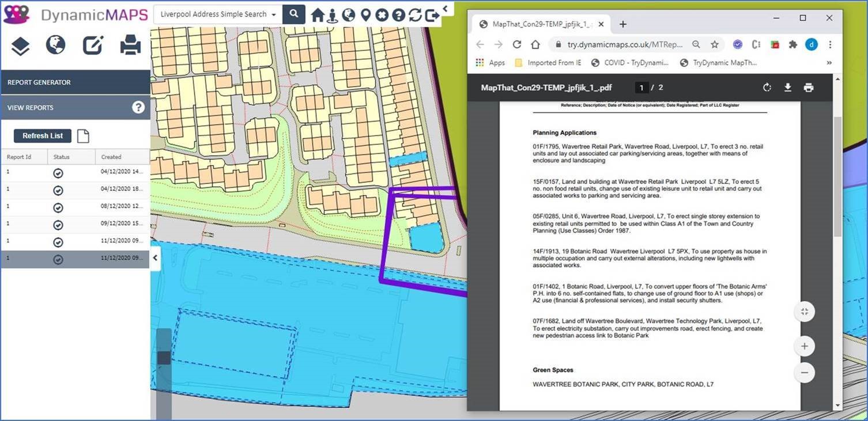Image resolution: width=868 pixels, height=421 pixels.
Task: Switch to MapThat_Con29 Chrome tab
Action: [x=540, y=24]
